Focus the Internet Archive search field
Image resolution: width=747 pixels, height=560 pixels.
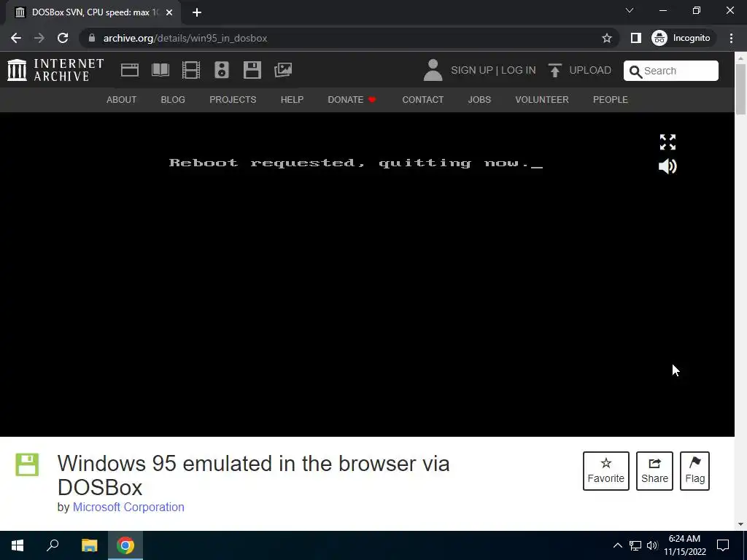pyautogui.click(x=671, y=71)
